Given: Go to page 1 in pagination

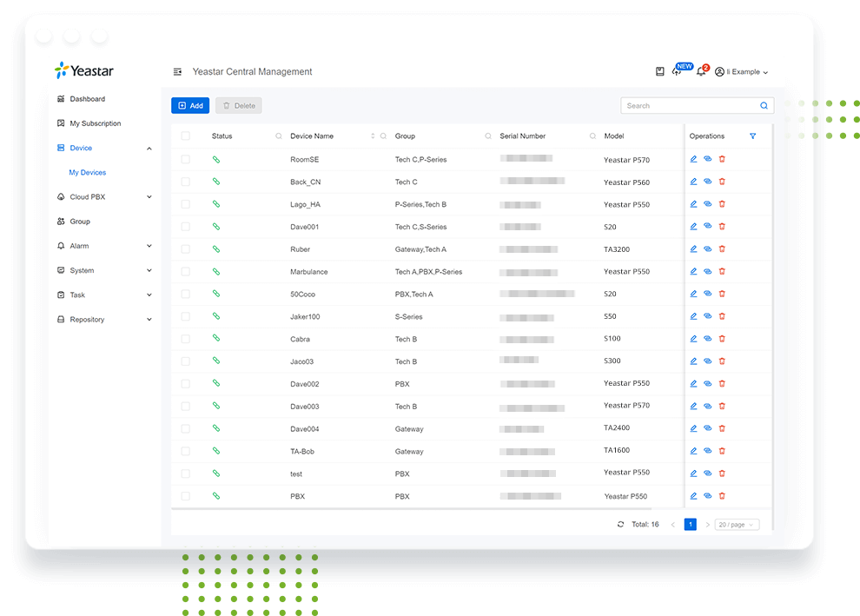Looking at the screenshot, I should coord(690,525).
